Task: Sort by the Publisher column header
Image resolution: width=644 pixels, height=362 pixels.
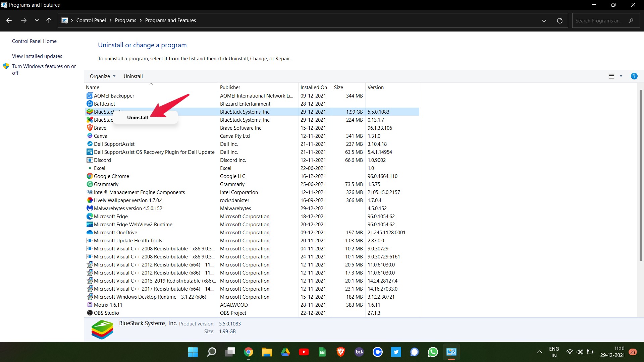Action: (x=258, y=87)
